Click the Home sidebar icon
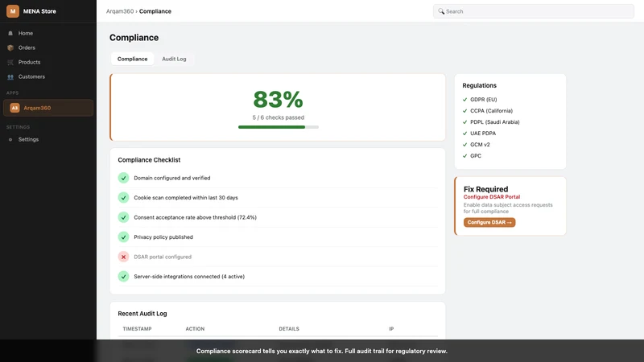 click(x=10, y=33)
